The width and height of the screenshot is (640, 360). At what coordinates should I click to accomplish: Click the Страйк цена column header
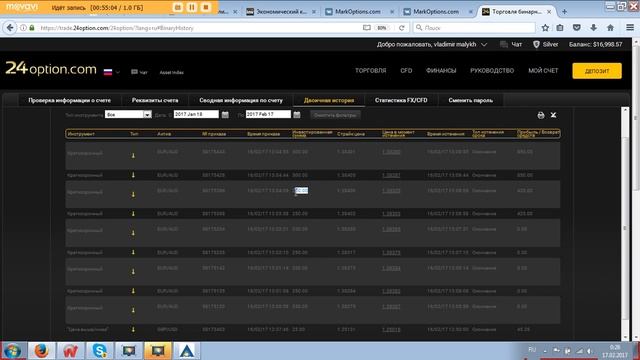pyautogui.click(x=351, y=134)
